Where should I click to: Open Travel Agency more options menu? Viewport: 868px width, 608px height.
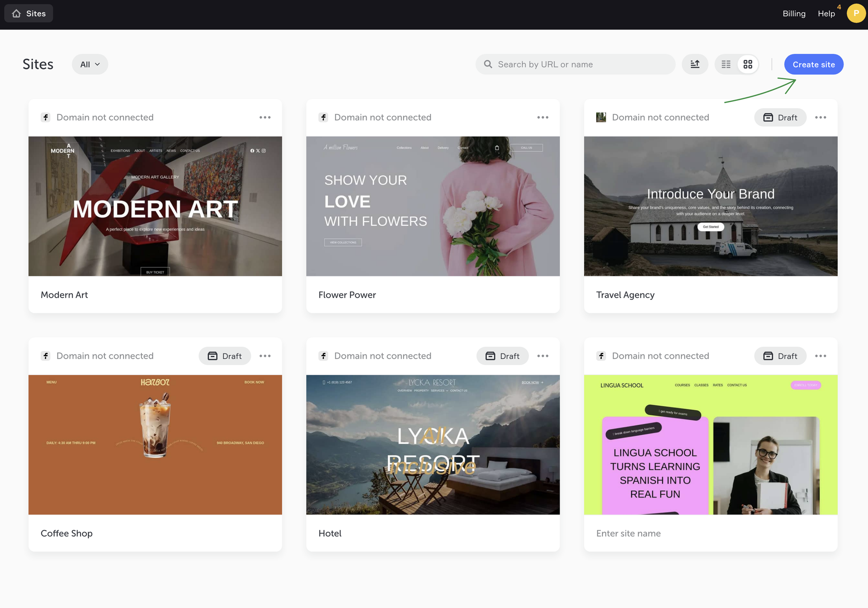tap(821, 118)
